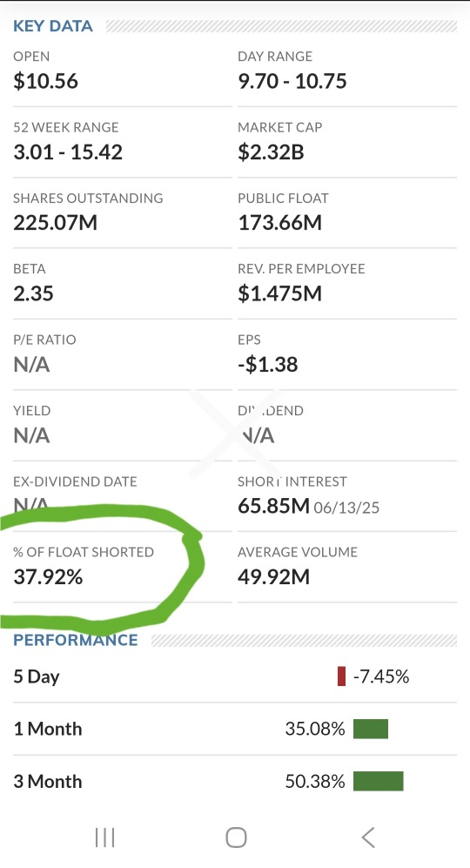Tap the green 1 Month performance bar
This screenshot has width=470, height=868.
point(371,729)
